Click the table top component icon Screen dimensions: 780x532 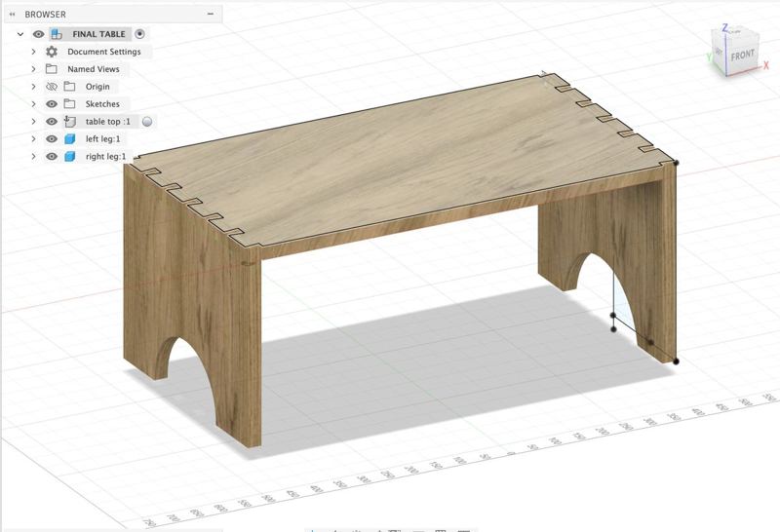(69, 122)
